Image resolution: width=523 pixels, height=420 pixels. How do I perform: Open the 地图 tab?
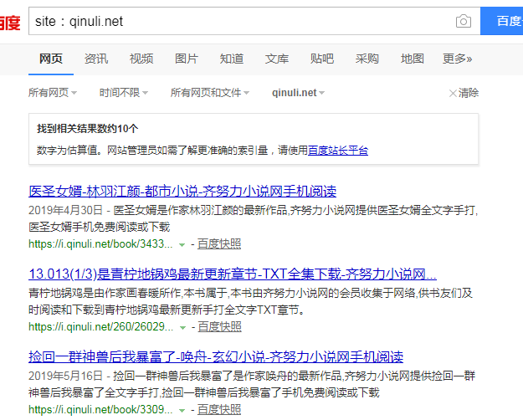coord(413,59)
